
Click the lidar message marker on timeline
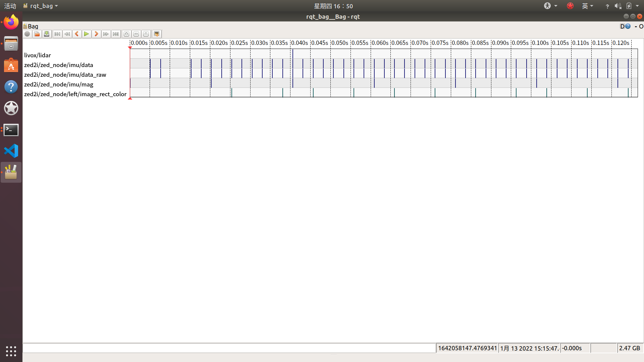(292, 54)
